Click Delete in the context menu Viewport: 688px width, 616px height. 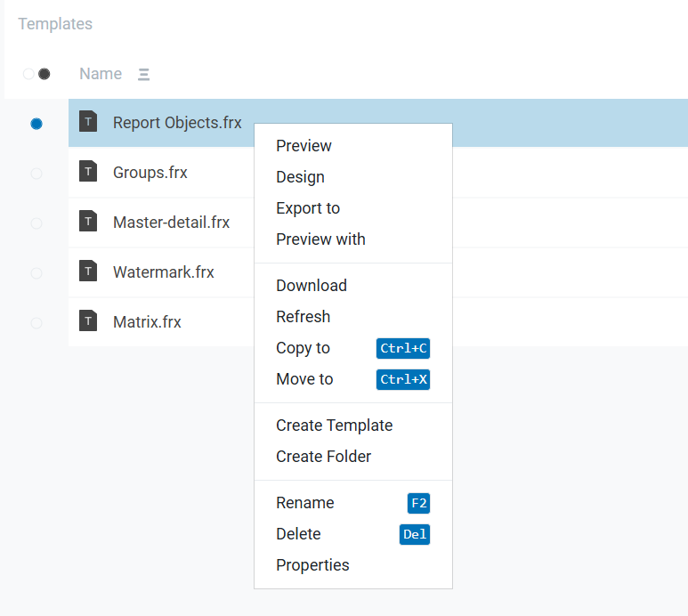tap(298, 534)
